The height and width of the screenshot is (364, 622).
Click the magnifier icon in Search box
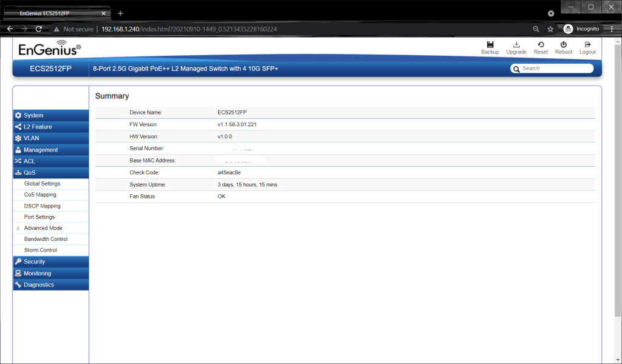pyautogui.click(x=516, y=69)
